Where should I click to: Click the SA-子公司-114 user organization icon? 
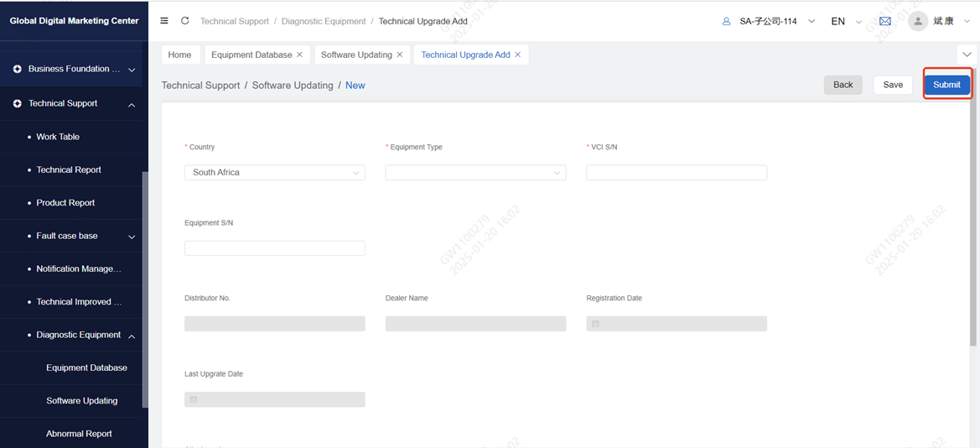(x=726, y=21)
